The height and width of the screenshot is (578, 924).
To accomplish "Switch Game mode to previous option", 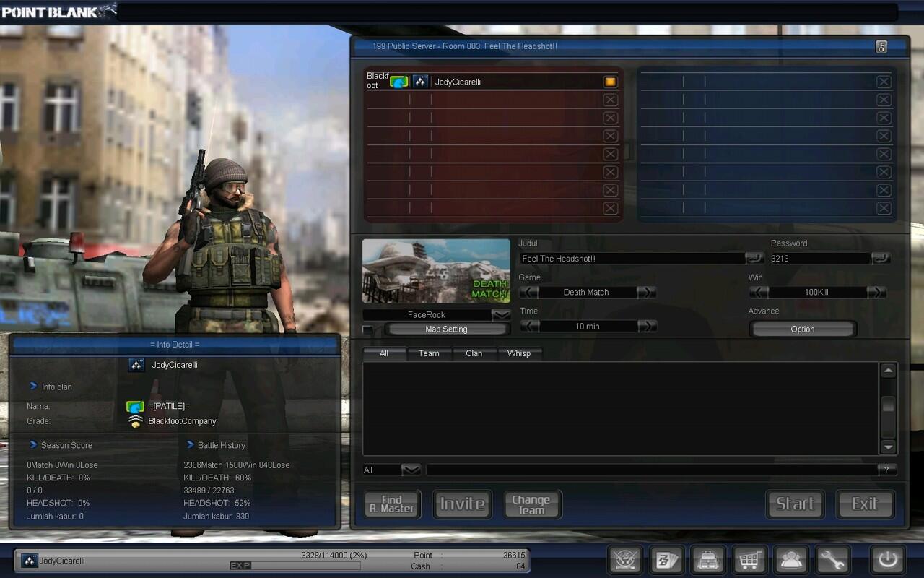I will (529, 292).
